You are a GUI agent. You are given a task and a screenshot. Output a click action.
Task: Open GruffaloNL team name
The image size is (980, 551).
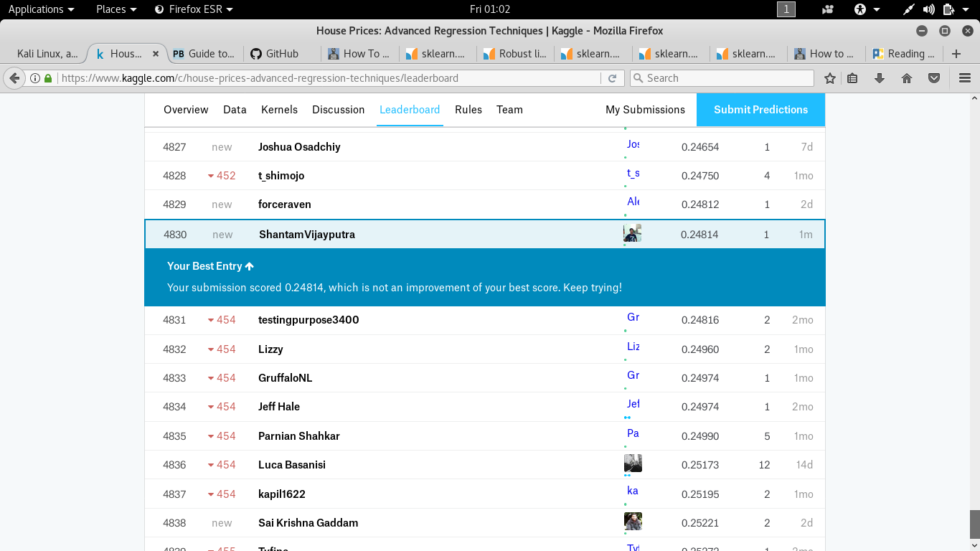click(285, 378)
